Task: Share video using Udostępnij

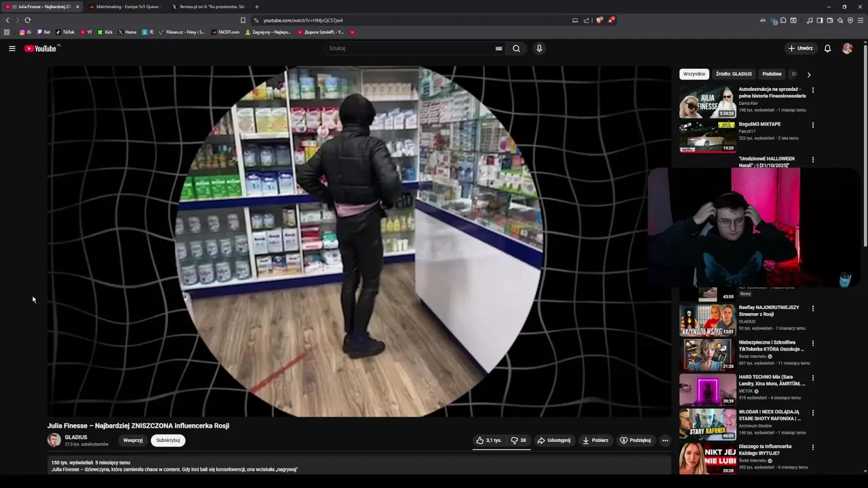Action: pos(554,440)
